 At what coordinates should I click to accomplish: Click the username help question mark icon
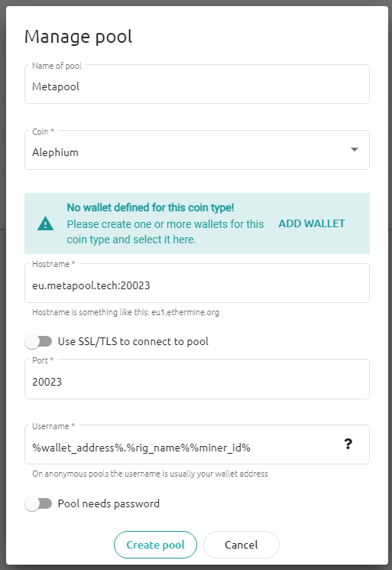[x=348, y=444]
